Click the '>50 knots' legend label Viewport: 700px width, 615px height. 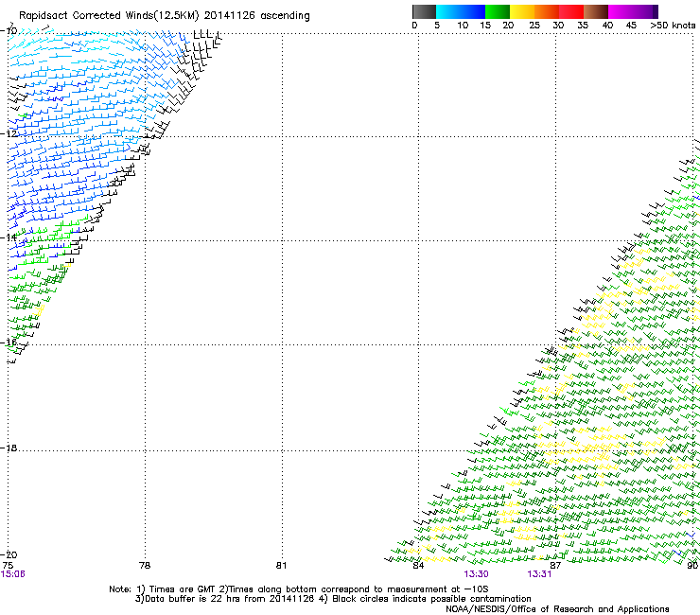click(673, 26)
